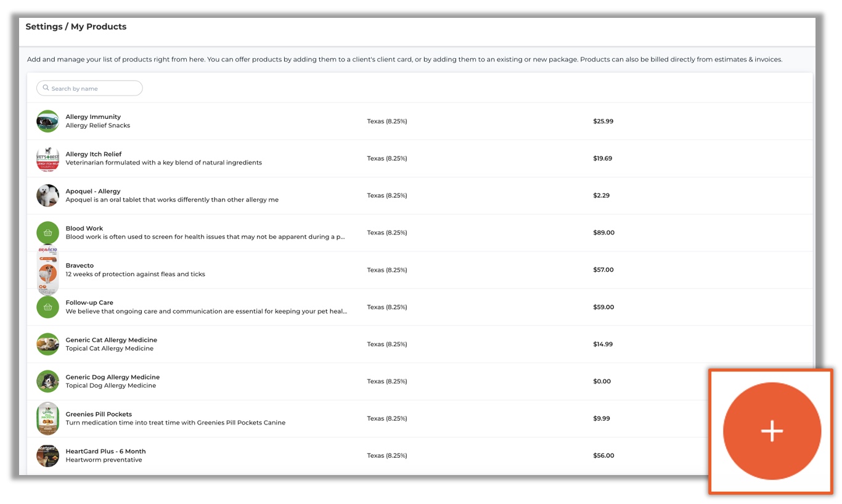Click the Bravecto product package image
This screenshot has width=842, height=504.
click(x=47, y=271)
